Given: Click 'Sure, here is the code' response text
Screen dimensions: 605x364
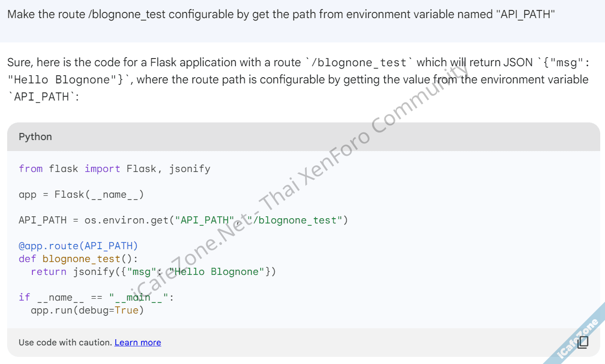Looking at the screenshot, I should [76, 62].
